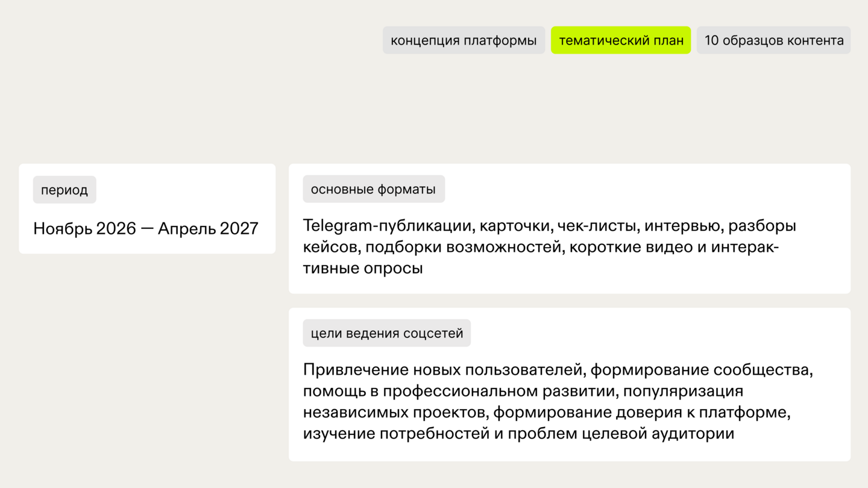Open the «концепция платформы» tab
This screenshot has height=488, width=868.
pos(464,40)
